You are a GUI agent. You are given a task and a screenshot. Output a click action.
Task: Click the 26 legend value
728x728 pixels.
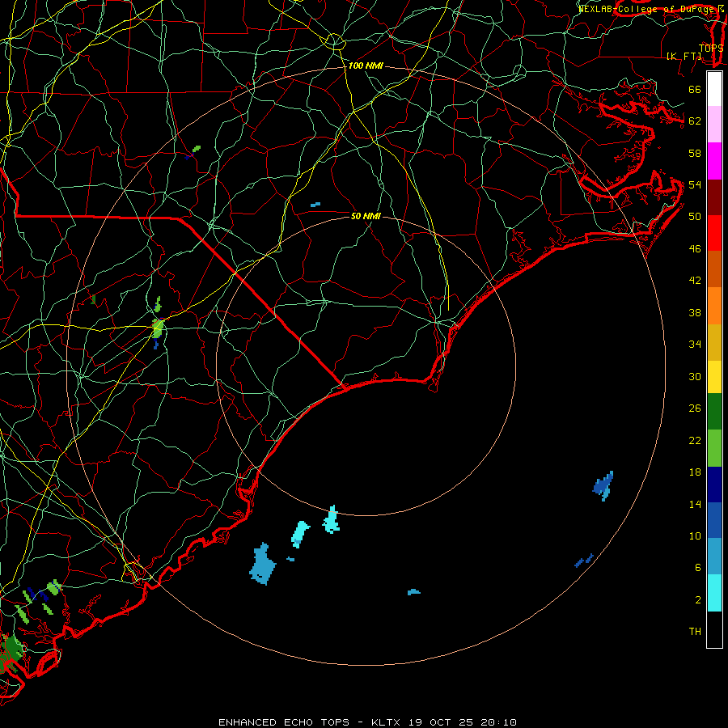(695, 408)
